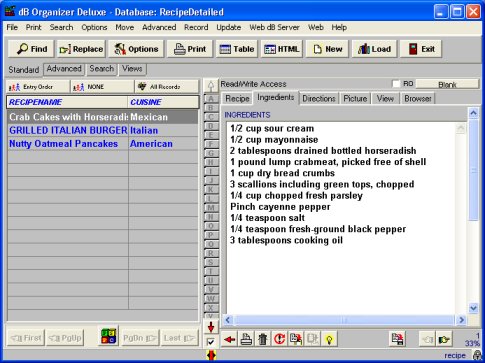Viewport: 485px width, 363px height.
Task: Click the yellow light bulb hint icon
Action: 329,339
